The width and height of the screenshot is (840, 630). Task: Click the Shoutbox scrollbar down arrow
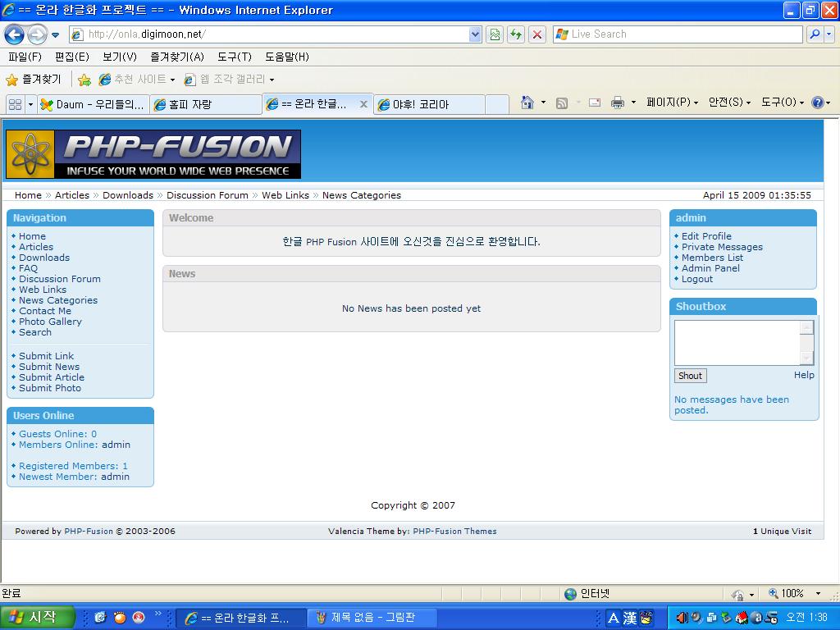[x=807, y=358]
